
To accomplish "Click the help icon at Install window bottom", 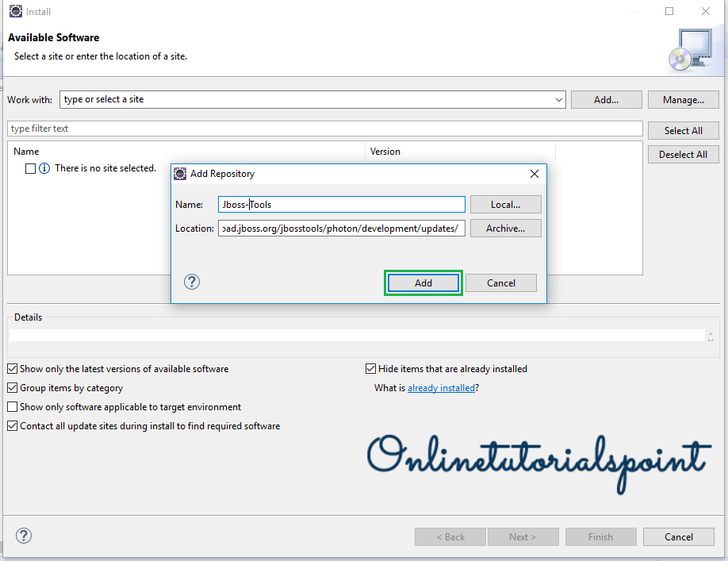I will (x=24, y=536).
